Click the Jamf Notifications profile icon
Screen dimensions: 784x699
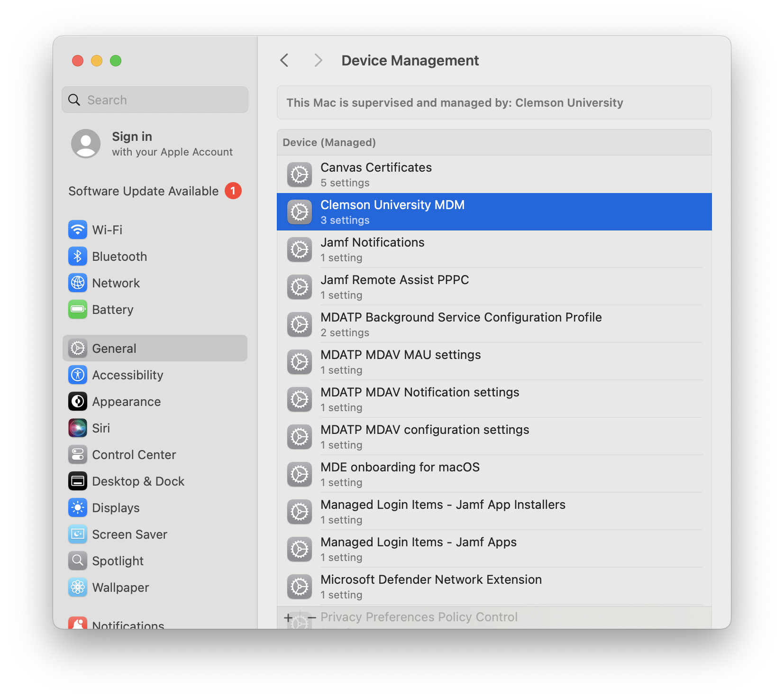(300, 249)
